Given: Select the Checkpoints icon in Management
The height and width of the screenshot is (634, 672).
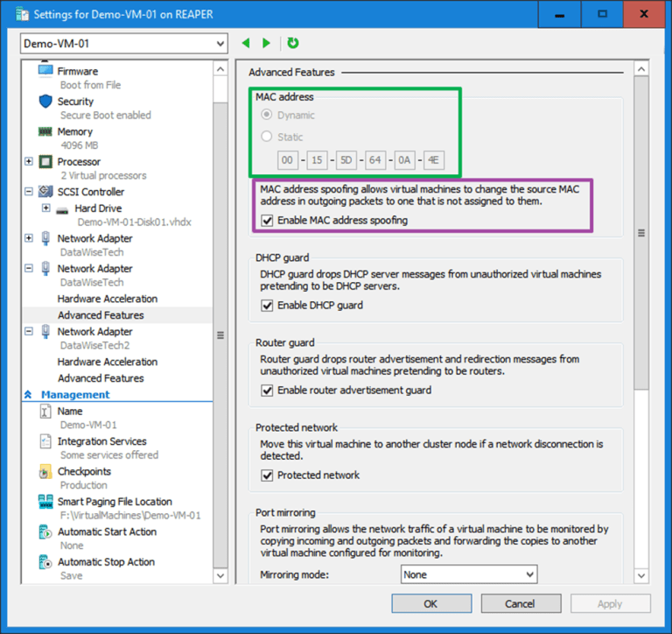Looking at the screenshot, I should [45, 472].
